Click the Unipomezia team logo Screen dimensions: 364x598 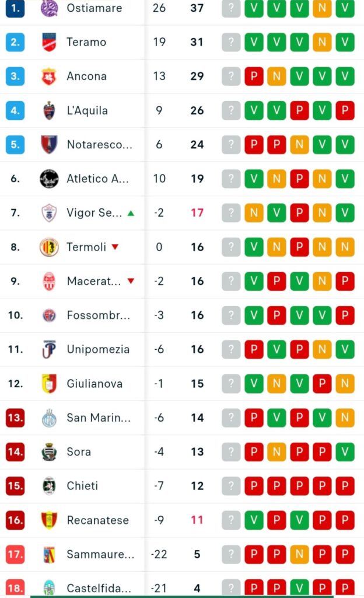click(49, 349)
